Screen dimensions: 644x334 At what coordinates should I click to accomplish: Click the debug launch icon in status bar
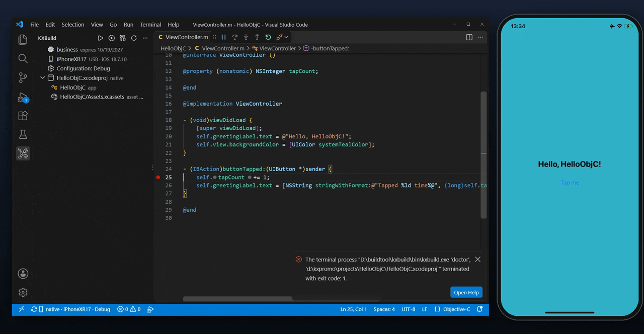(x=150, y=309)
